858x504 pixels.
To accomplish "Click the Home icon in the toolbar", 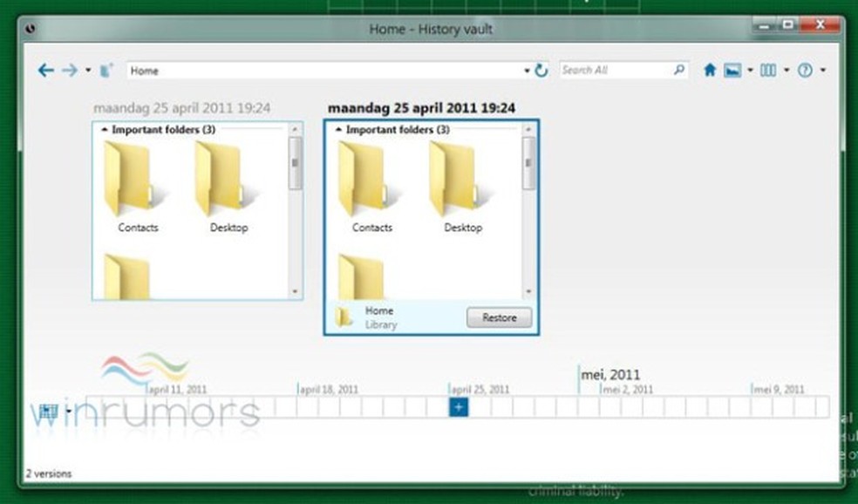I will pos(710,70).
